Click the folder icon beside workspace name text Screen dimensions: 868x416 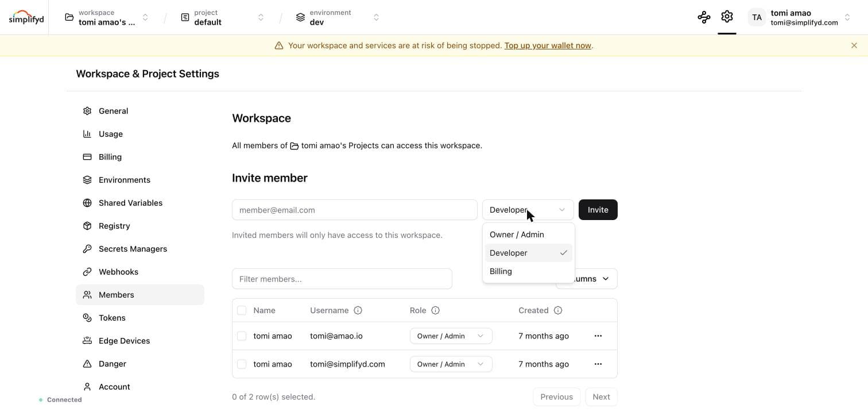click(x=294, y=146)
